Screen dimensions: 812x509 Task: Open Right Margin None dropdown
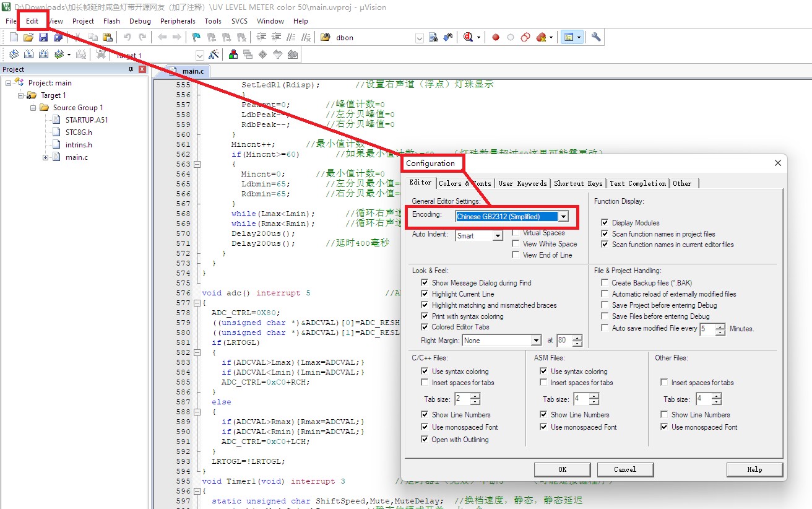click(536, 341)
